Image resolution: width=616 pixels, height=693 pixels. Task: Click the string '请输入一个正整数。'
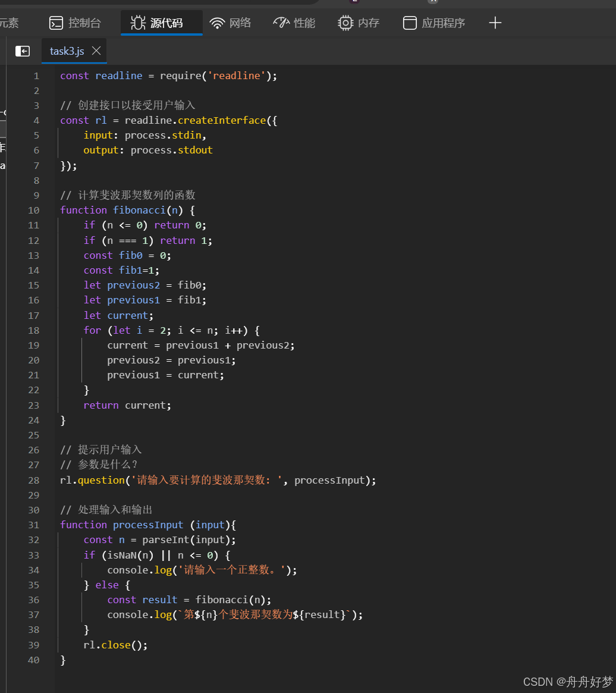232,570
